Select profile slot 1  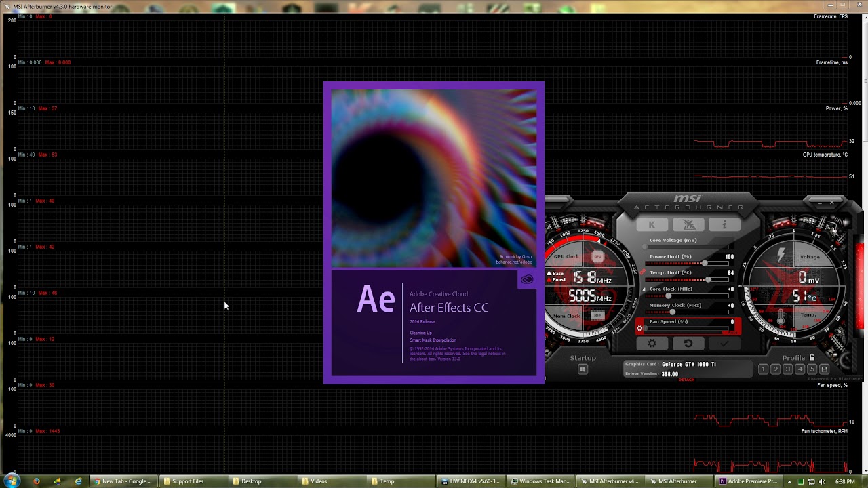pos(763,369)
